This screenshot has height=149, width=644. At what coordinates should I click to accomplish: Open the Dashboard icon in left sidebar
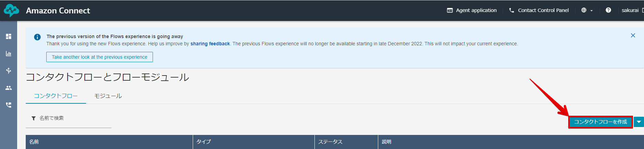[x=9, y=36]
